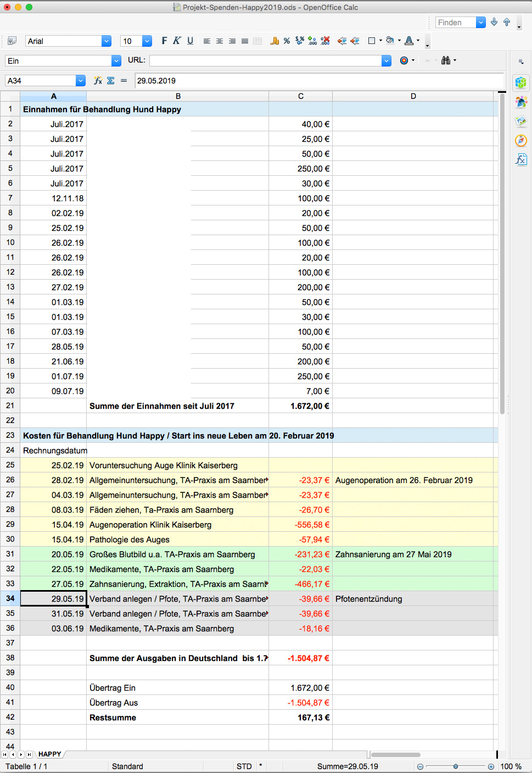Increase cell indent
The width and height of the screenshot is (532, 773).
pyautogui.click(x=355, y=41)
